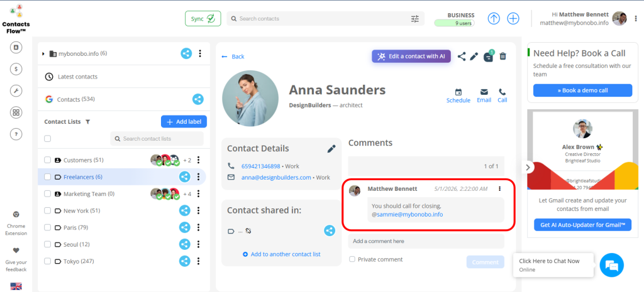Click the Add a comment input field
Image resolution: width=644 pixels, height=292 pixels.
[426, 241]
